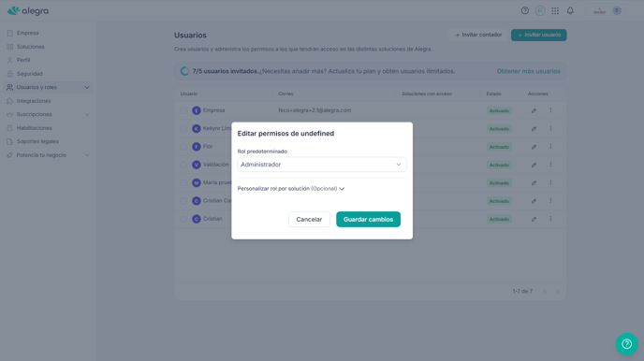Open three-dot actions menu for Flor row
The height and width of the screenshot is (361, 644).
pyautogui.click(x=550, y=147)
